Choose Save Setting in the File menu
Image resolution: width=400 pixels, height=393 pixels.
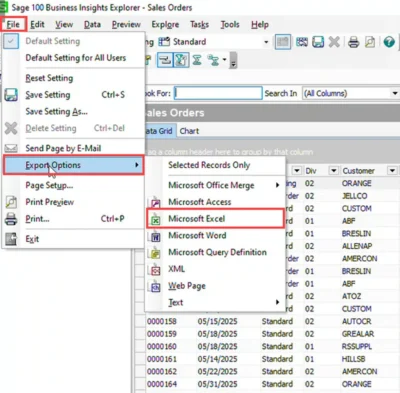pyautogui.click(x=74, y=95)
